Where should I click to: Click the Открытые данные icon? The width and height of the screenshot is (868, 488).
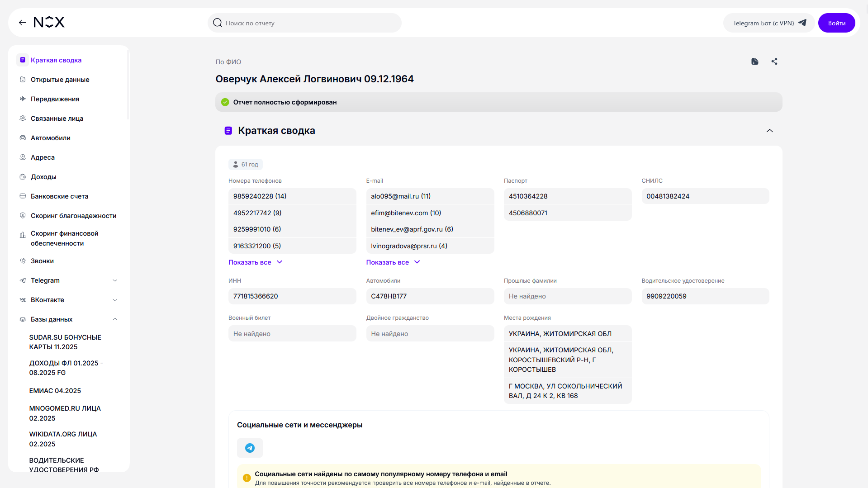(23, 79)
